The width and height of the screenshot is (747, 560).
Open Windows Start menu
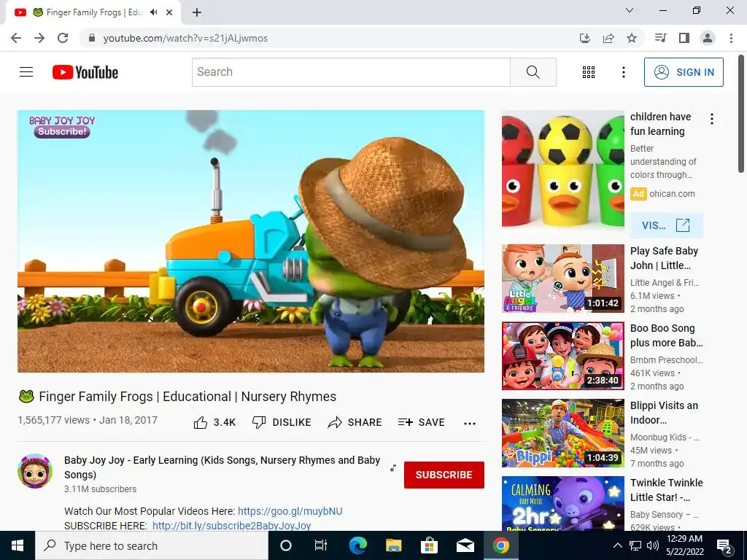[18, 545]
